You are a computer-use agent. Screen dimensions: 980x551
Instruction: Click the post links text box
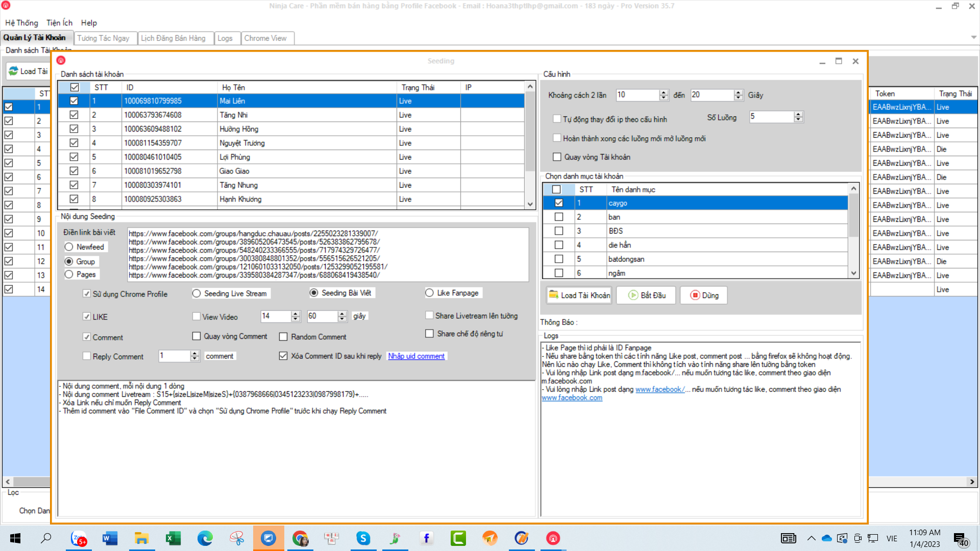click(328, 254)
